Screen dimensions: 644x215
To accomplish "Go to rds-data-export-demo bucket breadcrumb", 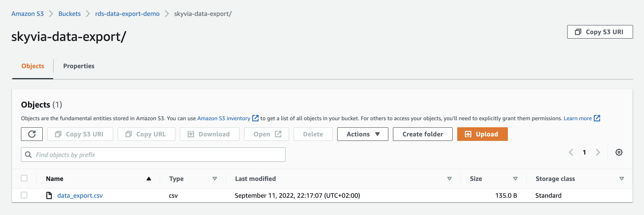I will click(127, 14).
